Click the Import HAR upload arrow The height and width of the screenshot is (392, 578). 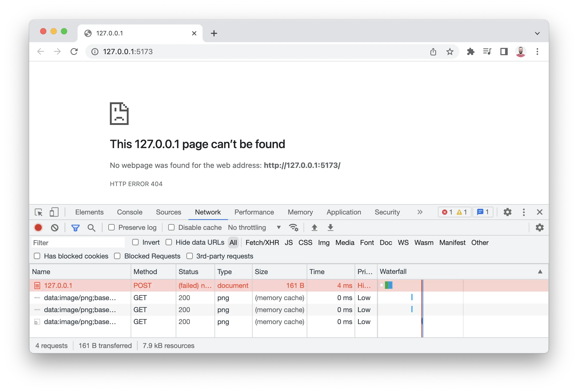tap(315, 228)
